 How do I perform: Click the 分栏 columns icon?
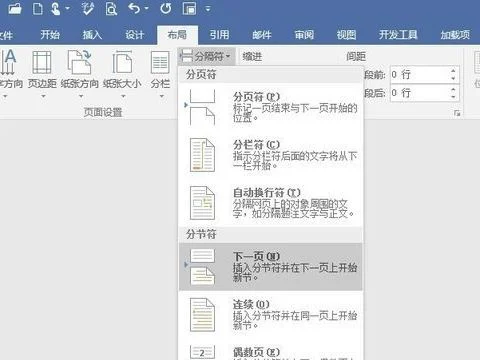pyautogui.click(x=160, y=62)
